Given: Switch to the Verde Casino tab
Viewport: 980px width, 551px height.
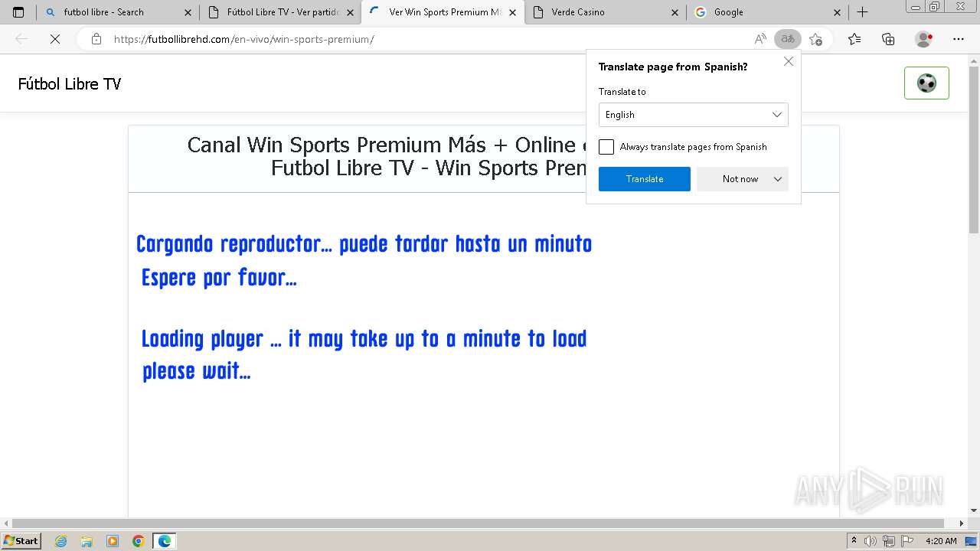Looking at the screenshot, I should [604, 12].
